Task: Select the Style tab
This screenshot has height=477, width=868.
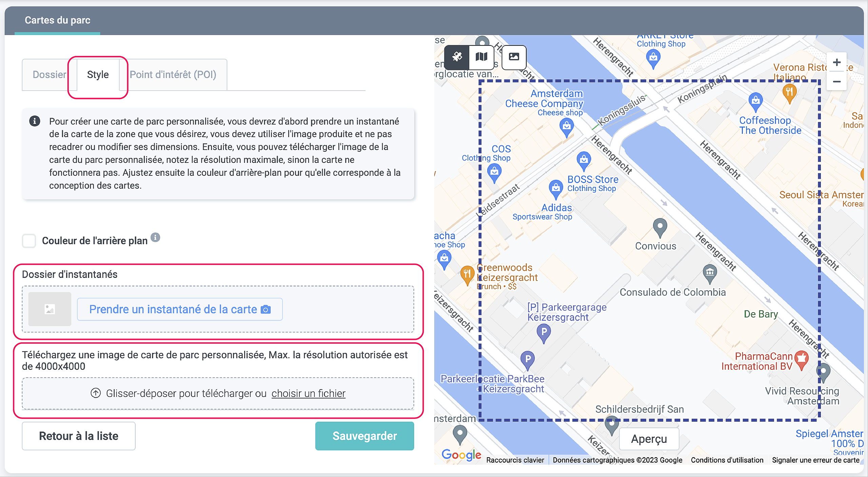Action: (98, 75)
